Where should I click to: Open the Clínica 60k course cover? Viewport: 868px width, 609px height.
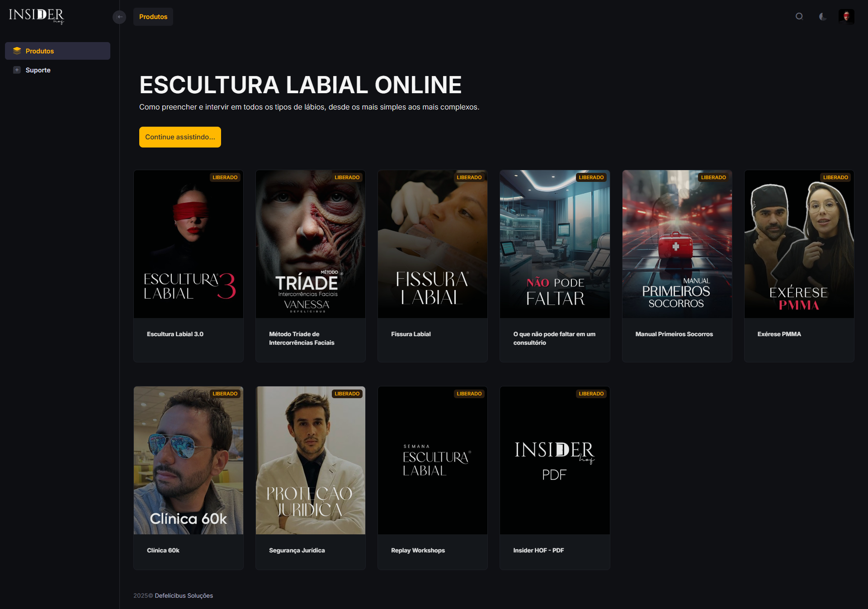(x=189, y=460)
